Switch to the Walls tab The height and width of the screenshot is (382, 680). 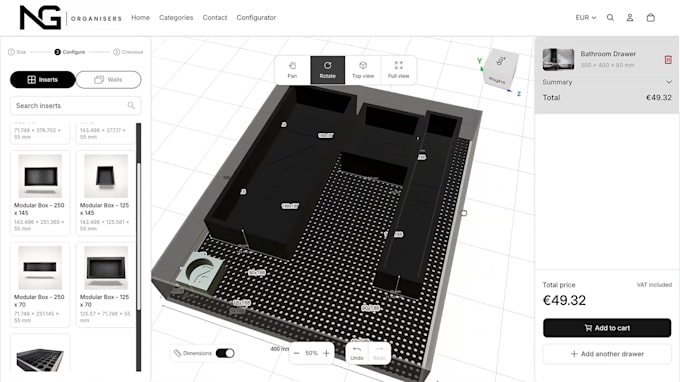[x=108, y=80]
